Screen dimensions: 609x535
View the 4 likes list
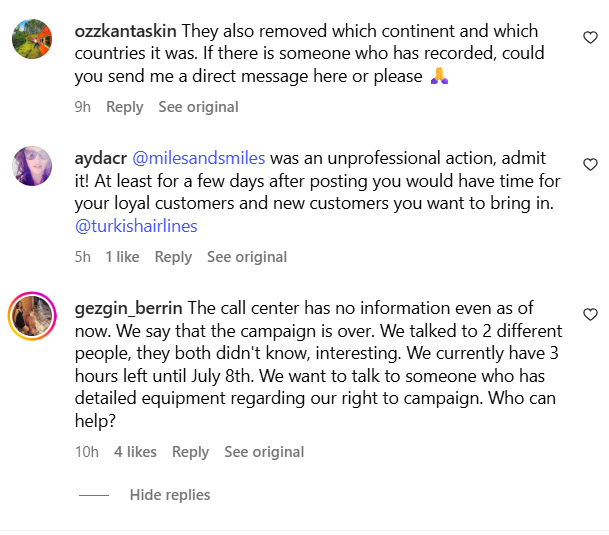coord(135,452)
